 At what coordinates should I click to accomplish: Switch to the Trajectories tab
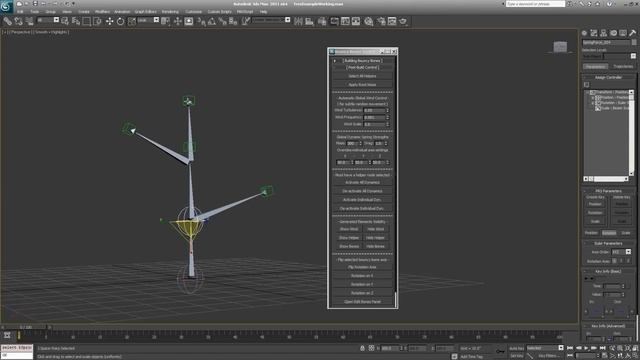tap(623, 66)
